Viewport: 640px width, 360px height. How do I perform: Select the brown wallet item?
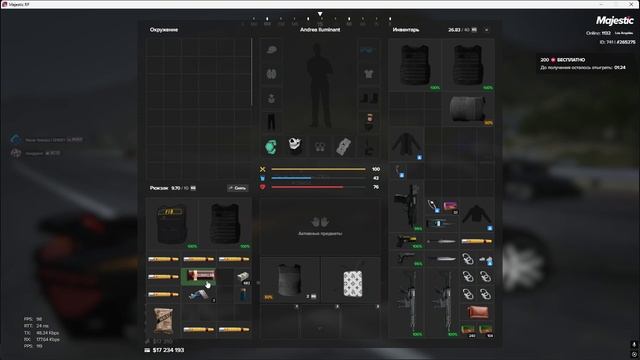click(x=477, y=312)
